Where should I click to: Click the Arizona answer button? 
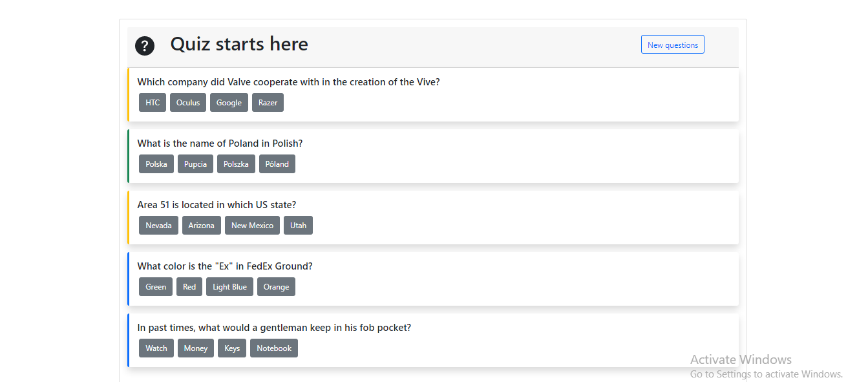201,226
